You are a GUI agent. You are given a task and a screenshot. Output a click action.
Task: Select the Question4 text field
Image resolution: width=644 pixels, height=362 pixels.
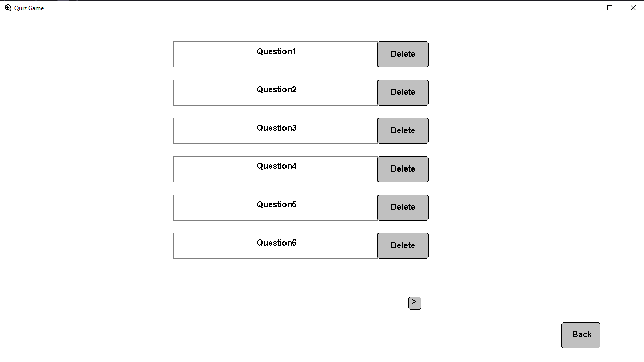pos(276,169)
